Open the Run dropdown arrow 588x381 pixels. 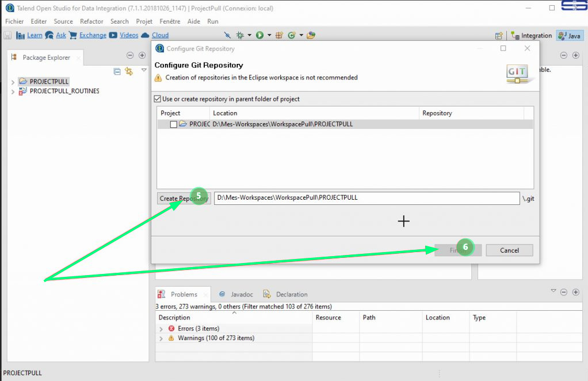[269, 35]
